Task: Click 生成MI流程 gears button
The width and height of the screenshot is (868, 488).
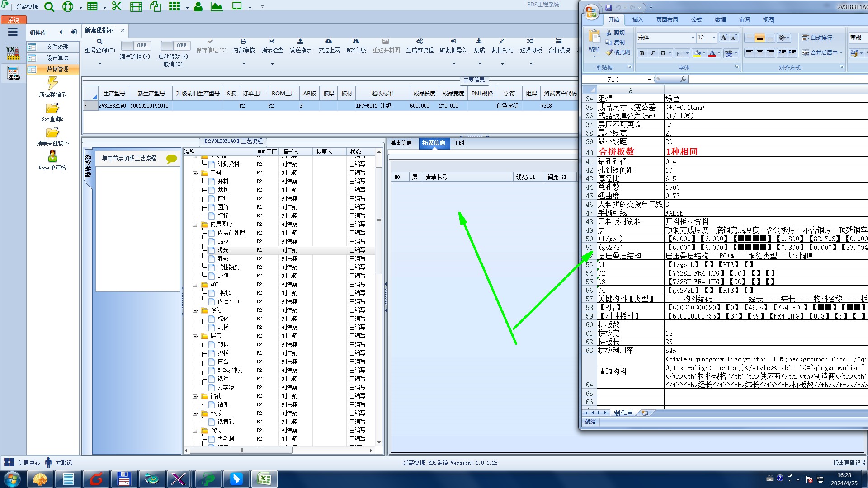Action: click(x=420, y=46)
